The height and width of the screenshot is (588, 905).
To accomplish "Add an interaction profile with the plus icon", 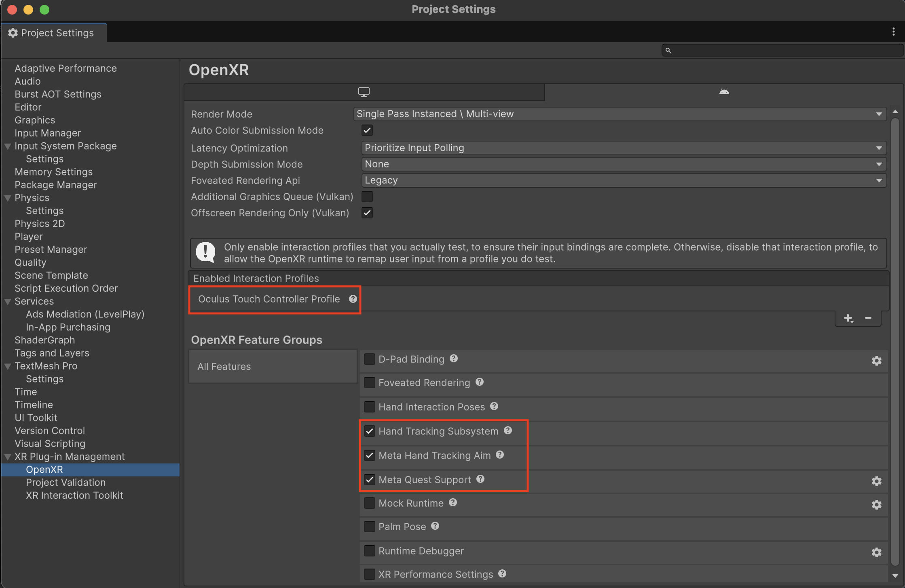I will point(848,318).
